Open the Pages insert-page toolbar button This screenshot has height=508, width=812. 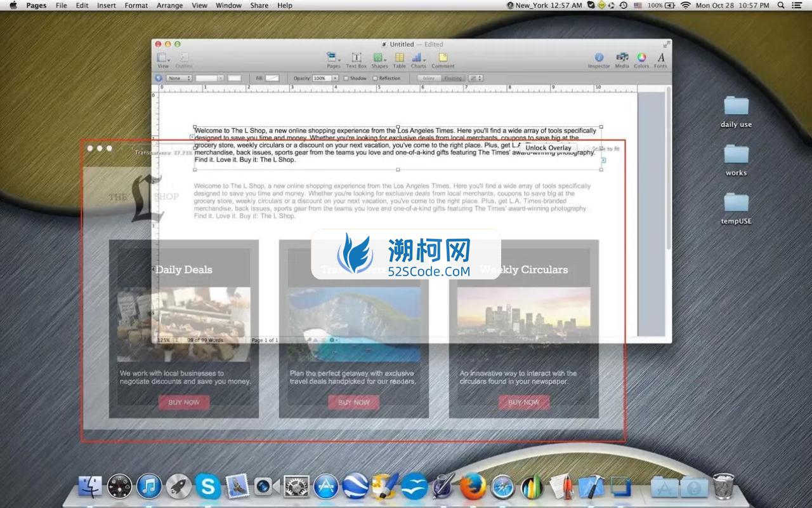pos(333,60)
